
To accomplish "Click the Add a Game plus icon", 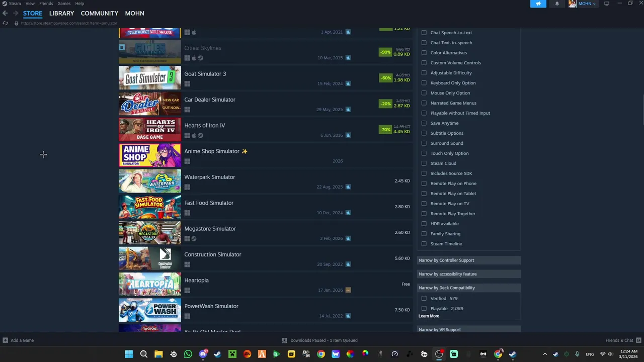I will pyautogui.click(x=5, y=340).
